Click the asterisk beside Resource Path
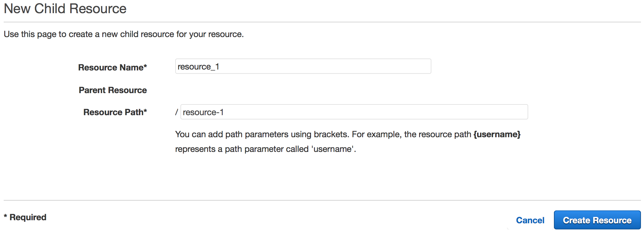Viewport: 644px width, 234px height. pos(145,111)
